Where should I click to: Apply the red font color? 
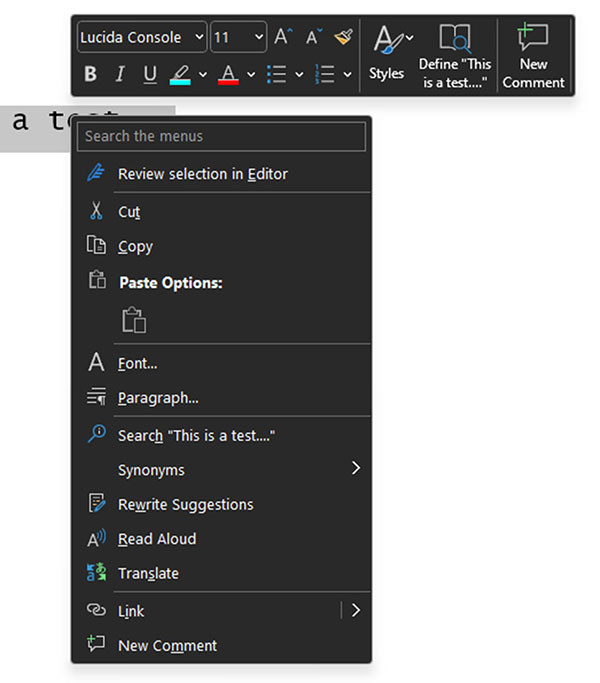(228, 74)
